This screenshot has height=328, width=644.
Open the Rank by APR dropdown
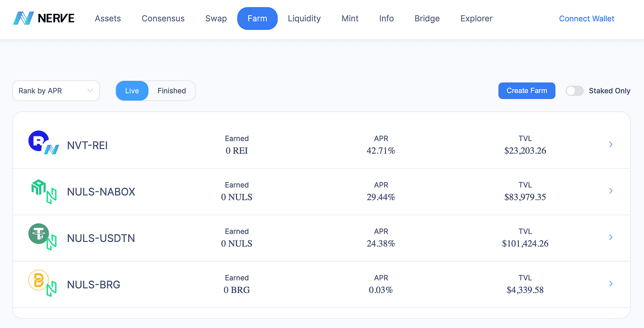point(56,91)
